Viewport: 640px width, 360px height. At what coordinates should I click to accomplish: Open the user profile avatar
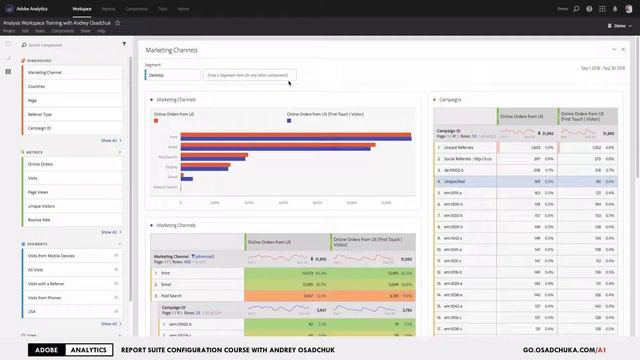click(629, 9)
